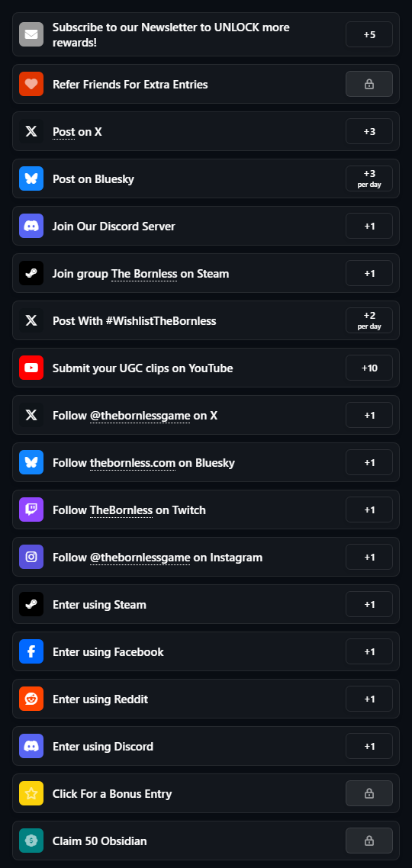This screenshot has width=412, height=868.
Task: Click the Bluesky butterfly icon beside Post on Bluesky
Action: (x=31, y=178)
